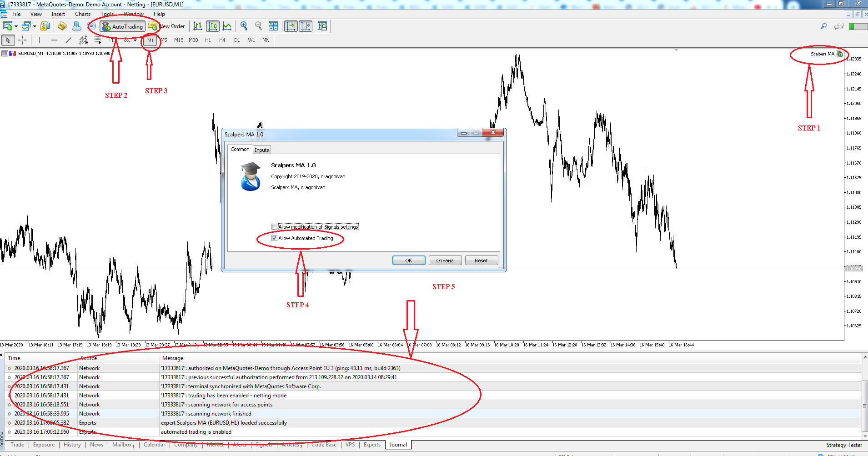Select the cursor arrow tool
Image resolution: width=868 pixels, height=456 pixels.
point(8,40)
